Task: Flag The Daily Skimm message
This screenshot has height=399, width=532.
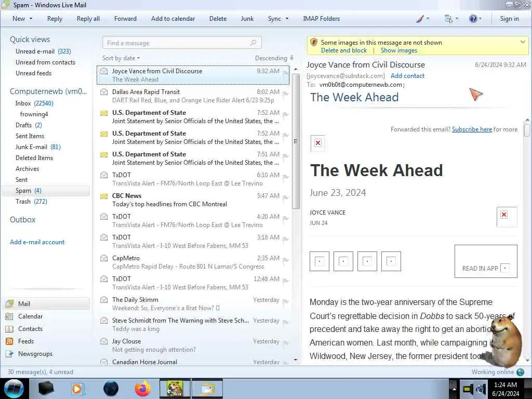Action: [285, 302]
